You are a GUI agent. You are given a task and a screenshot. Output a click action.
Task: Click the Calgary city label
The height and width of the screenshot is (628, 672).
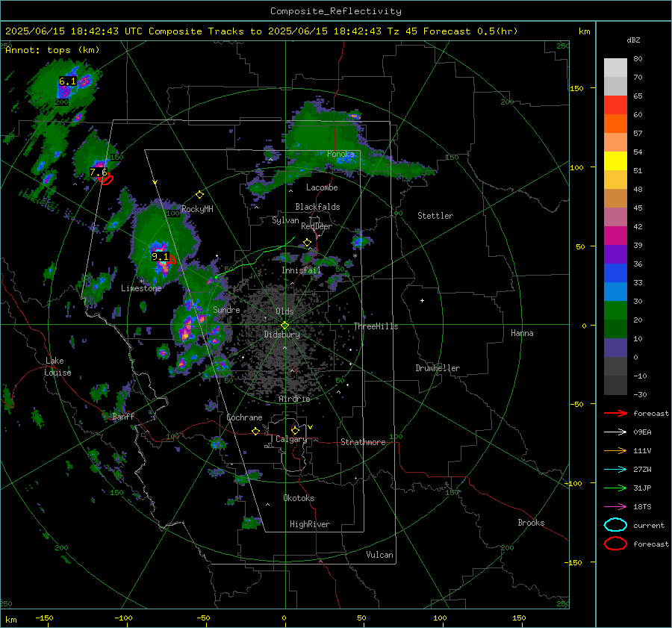291,439
